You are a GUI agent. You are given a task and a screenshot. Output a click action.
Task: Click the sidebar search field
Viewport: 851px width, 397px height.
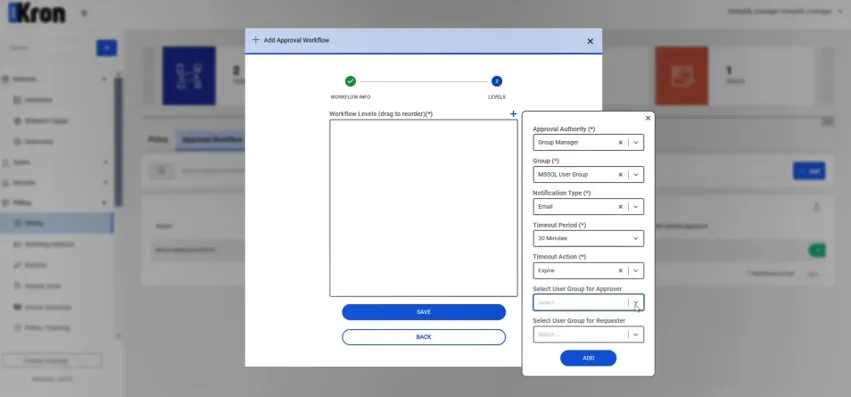click(49, 48)
